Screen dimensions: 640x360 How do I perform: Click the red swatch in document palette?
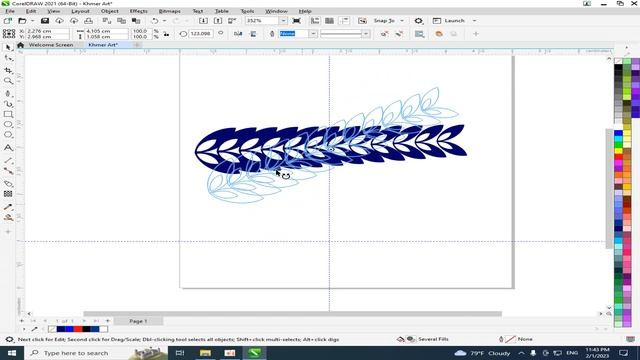pyautogui.click(x=78, y=329)
